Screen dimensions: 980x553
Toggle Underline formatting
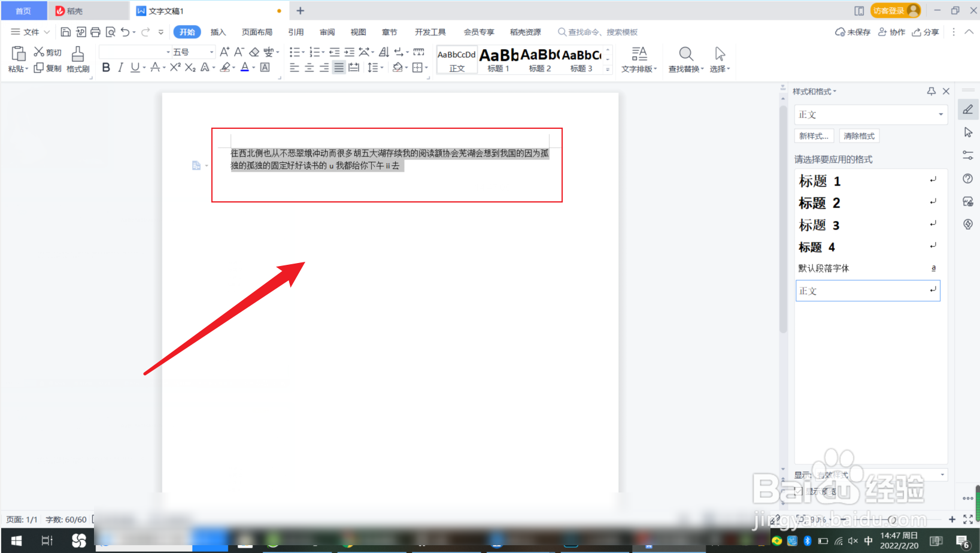click(135, 68)
